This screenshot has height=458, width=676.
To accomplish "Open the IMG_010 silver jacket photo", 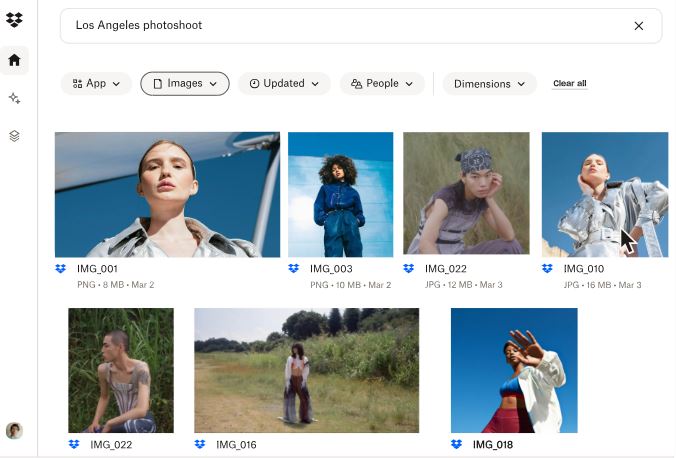I will click(605, 194).
